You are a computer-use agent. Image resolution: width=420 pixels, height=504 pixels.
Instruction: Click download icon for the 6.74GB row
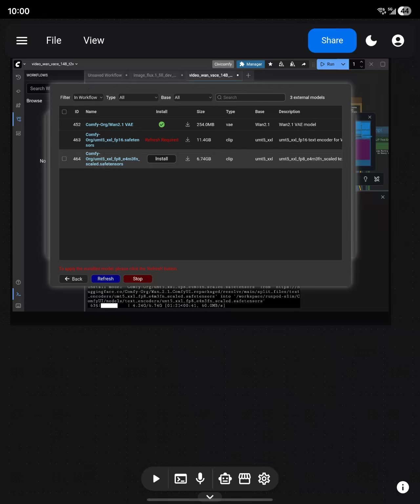pyautogui.click(x=188, y=159)
